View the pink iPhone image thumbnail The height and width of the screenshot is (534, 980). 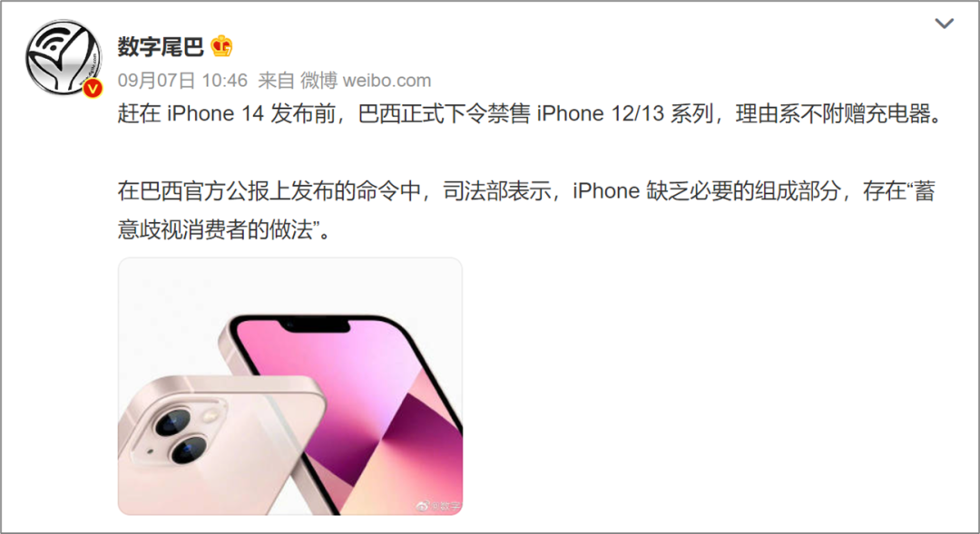(x=290, y=386)
